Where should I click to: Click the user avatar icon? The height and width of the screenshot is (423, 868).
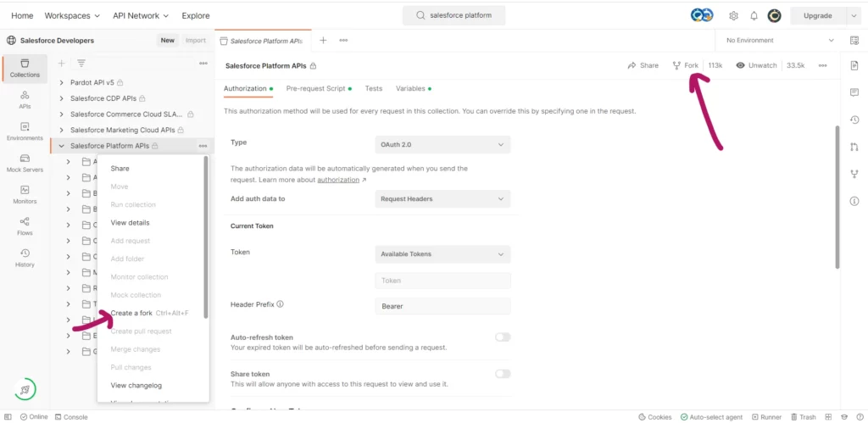(x=774, y=15)
